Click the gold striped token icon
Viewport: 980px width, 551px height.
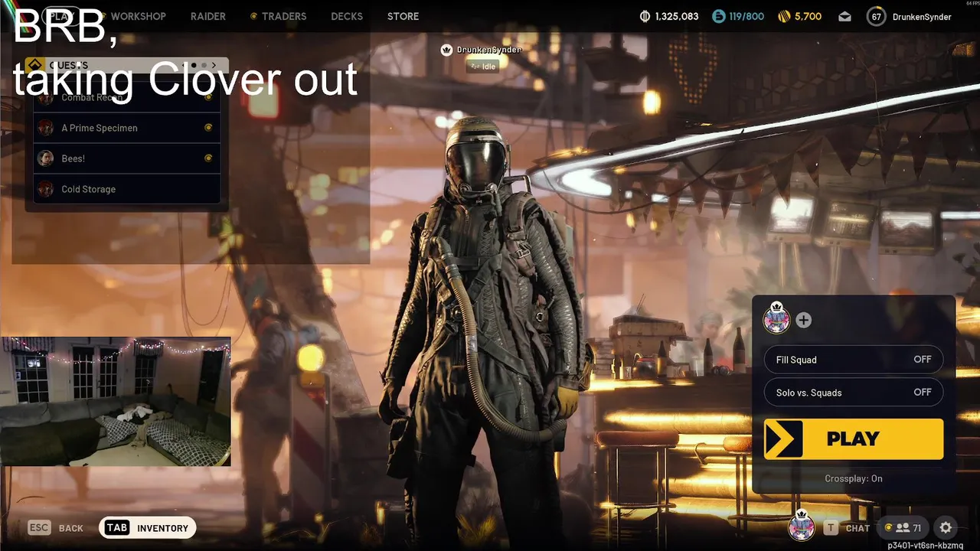click(784, 16)
